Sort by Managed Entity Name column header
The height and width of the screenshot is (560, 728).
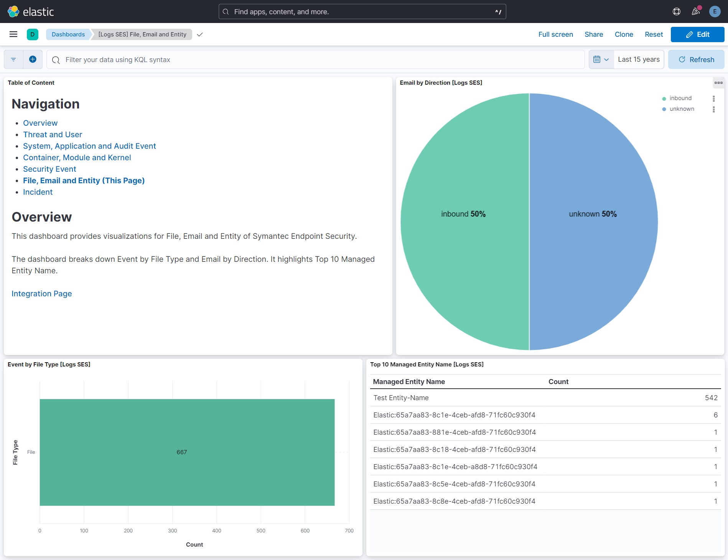(x=409, y=382)
